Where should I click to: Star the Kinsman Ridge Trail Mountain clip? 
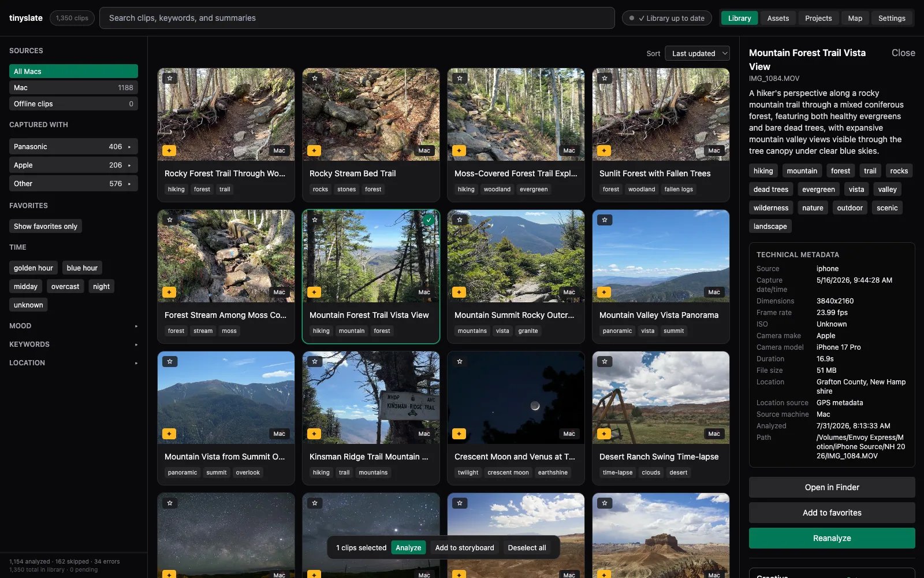click(x=315, y=361)
